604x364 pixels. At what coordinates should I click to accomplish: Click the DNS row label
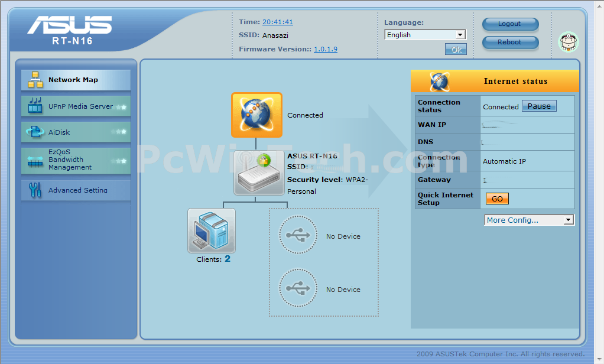tap(426, 142)
